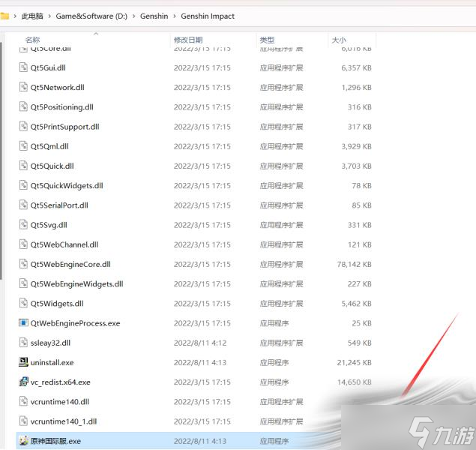Select the Qt5PrintSupport.dll file name
The height and width of the screenshot is (450, 476).
[65, 127]
